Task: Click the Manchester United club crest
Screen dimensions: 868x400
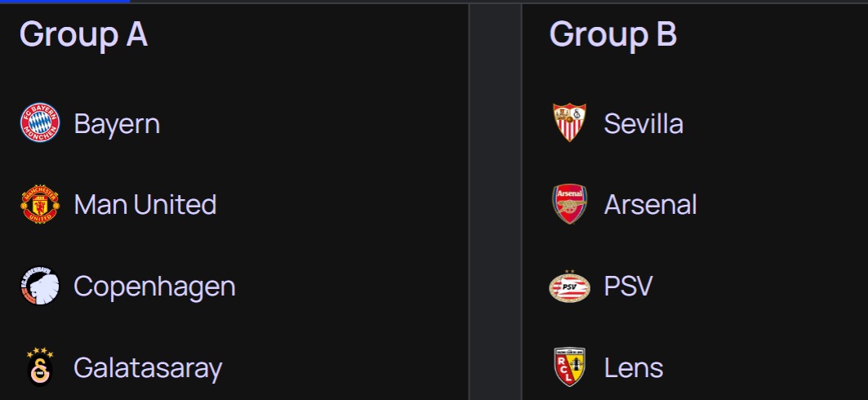Action: click(x=40, y=204)
